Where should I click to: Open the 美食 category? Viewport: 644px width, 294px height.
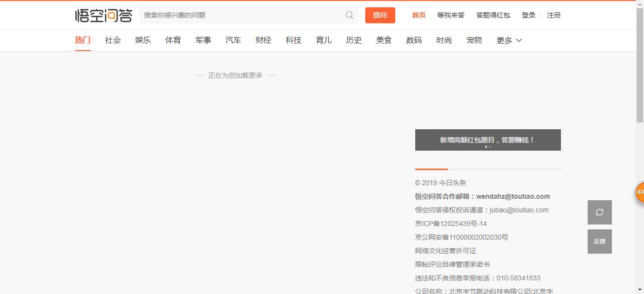point(384,40)
